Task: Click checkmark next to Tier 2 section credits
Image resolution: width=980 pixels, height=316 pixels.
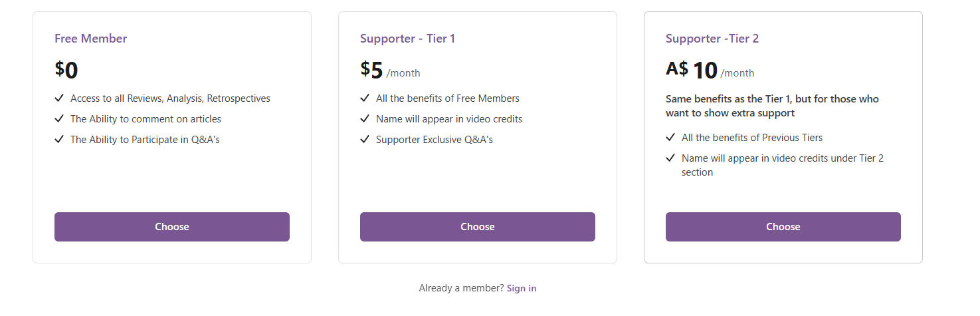Action: coord(670,158)
